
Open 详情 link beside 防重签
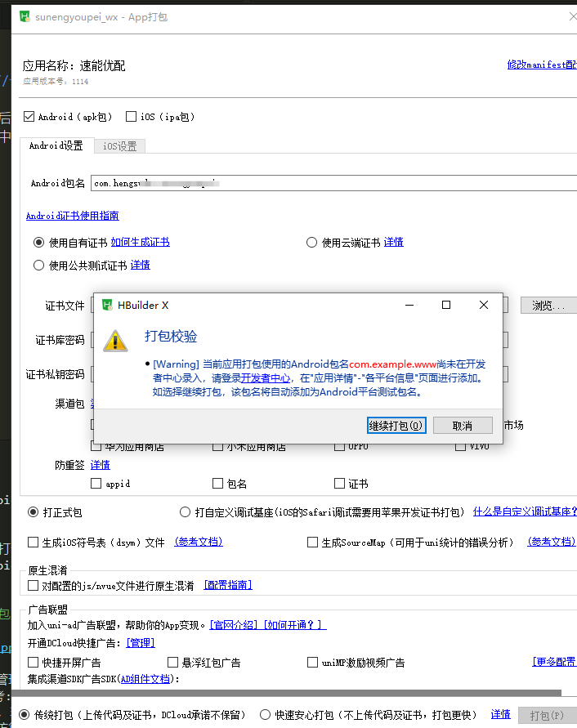pyautogui.click(x=101, y=465)
